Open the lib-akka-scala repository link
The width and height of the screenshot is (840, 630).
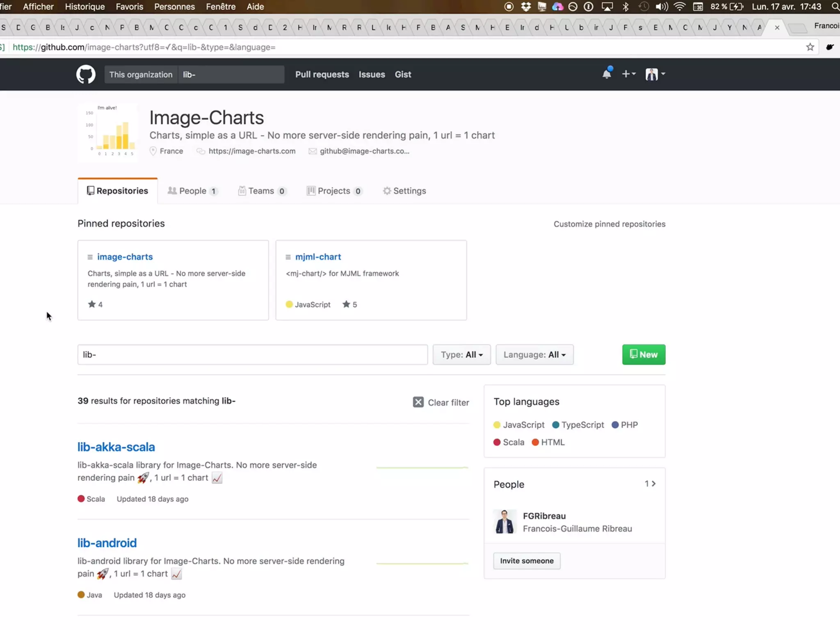[x=116, y=447]
